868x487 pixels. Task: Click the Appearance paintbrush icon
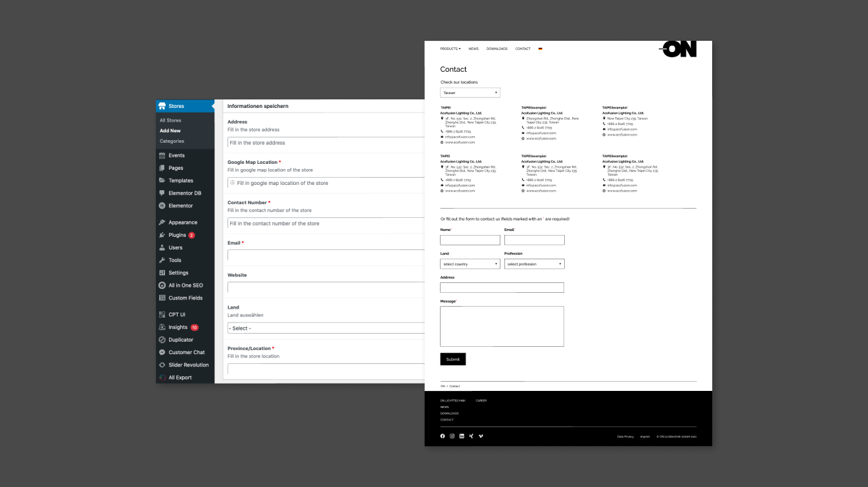pyautogui.click(x=162, y=222)
